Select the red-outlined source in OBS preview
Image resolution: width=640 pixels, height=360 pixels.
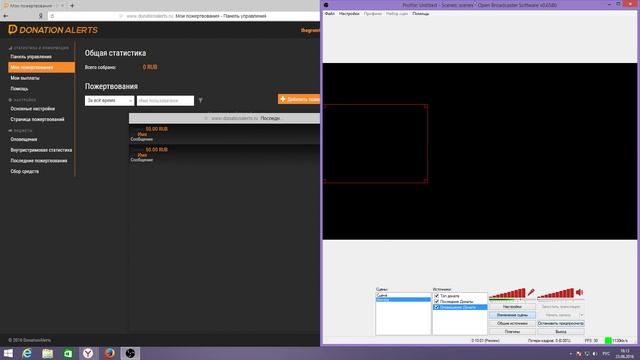376,143
